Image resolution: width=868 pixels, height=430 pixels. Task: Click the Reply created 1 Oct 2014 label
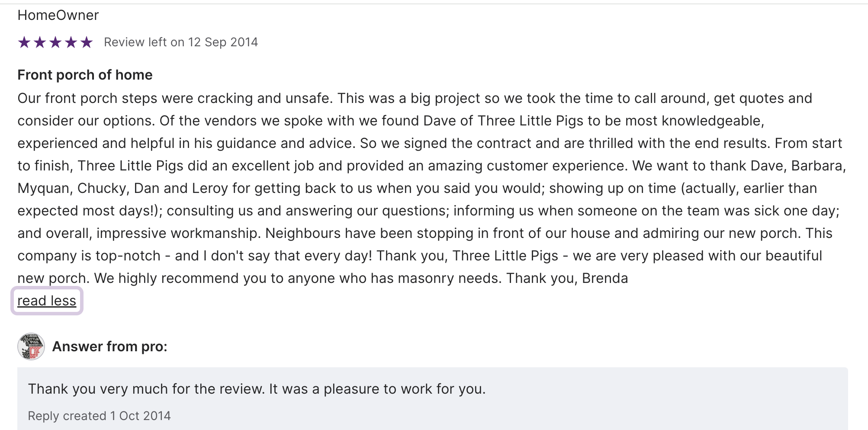99,416
